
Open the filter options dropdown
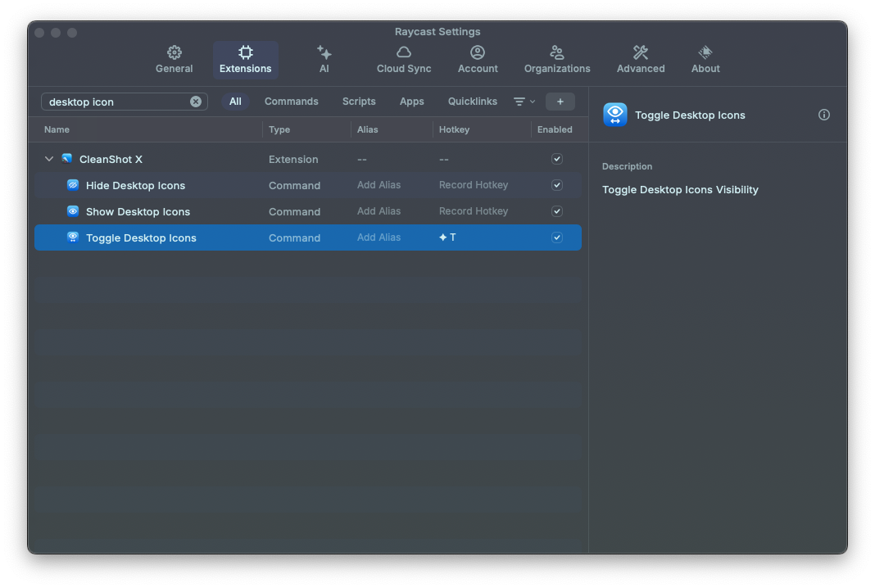[524, 102]
